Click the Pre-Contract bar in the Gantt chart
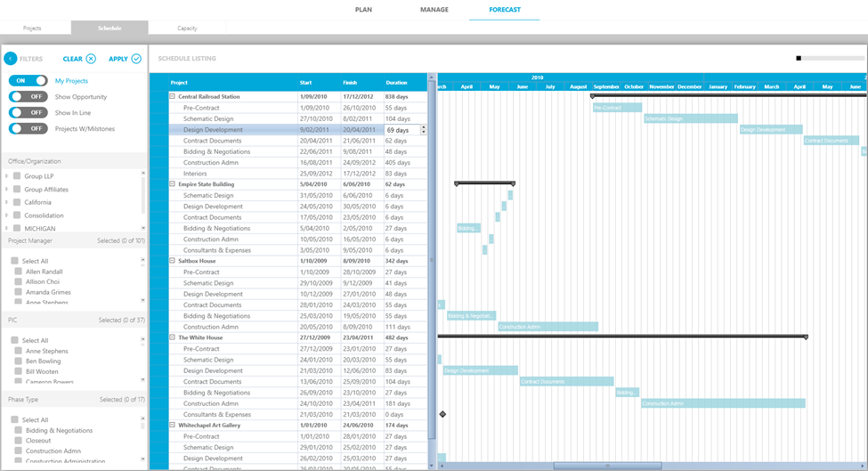This screenshot has width=868, height=471. (617, 108)
